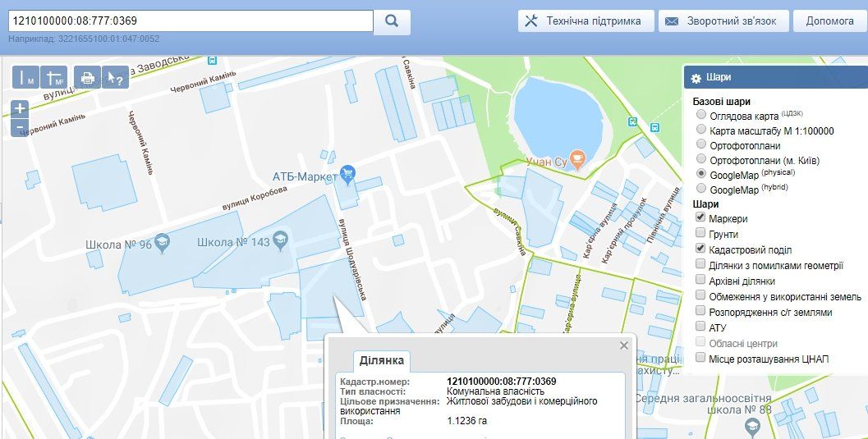Viewport: 868px width, 439px height.
Task: Click the cadastral number search field
Action: (191, 21)
